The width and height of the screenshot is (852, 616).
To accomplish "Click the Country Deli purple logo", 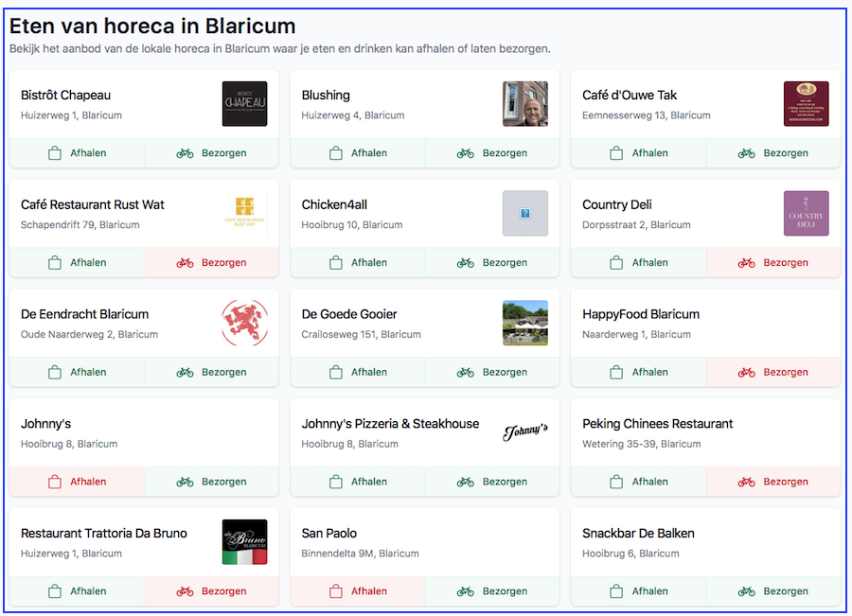I will pyautogui.click(x=806, y=214).
